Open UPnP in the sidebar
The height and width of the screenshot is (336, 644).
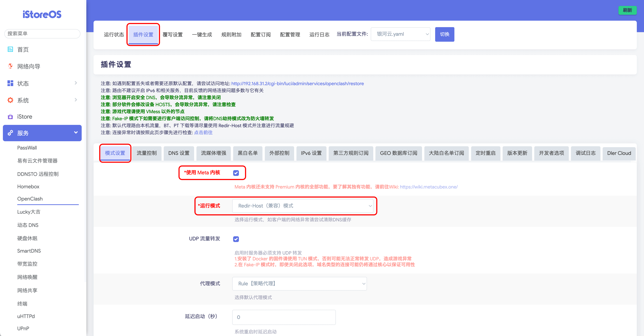point(23,328)
